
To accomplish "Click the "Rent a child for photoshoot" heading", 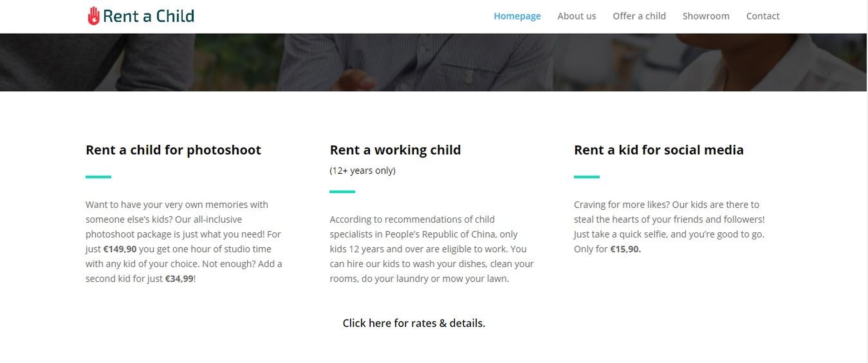I will pos(173,150).
